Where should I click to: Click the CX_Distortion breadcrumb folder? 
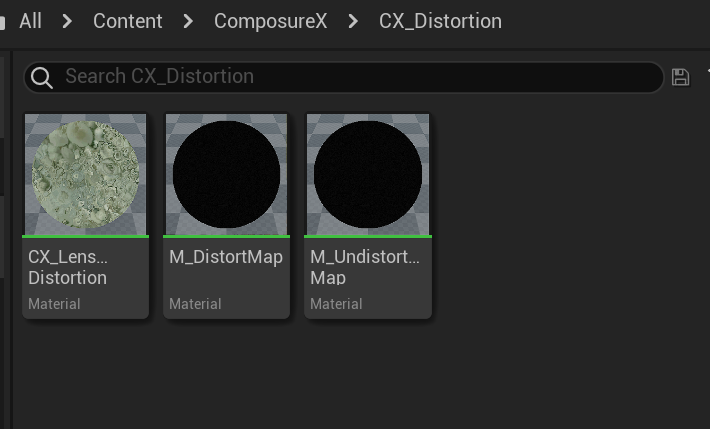pos(440,21)
